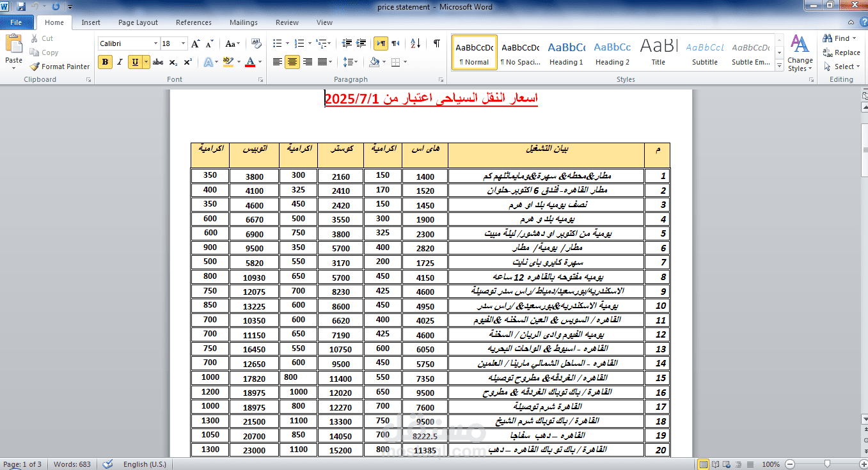868x470 pixels.
Task: Open the File tab
Action: [16, 22]
